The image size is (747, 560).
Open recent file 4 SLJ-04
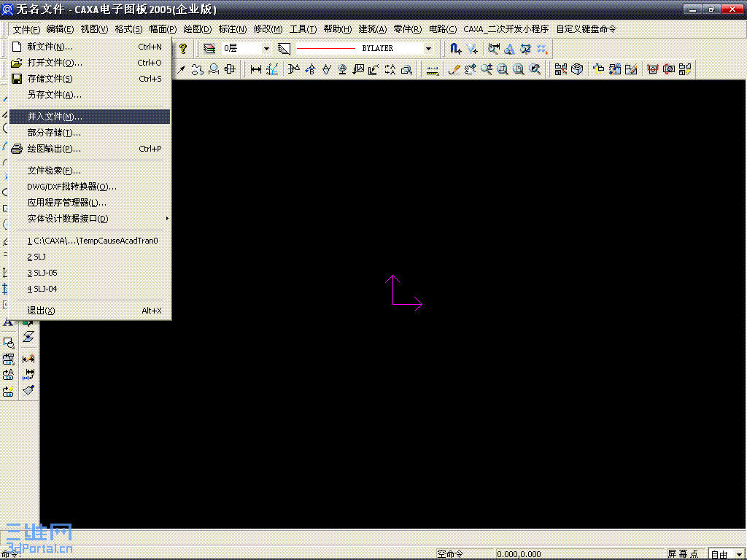(90, 289)
